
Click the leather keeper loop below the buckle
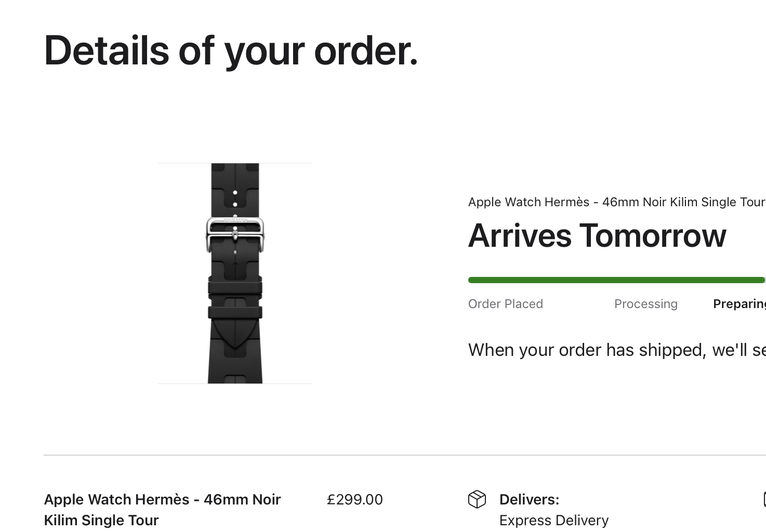click(235, 287)
